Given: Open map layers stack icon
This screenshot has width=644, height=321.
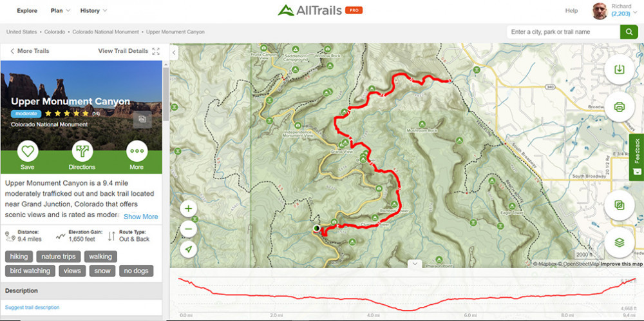Looking at the screenshot, I should click(x=619, y=242).
